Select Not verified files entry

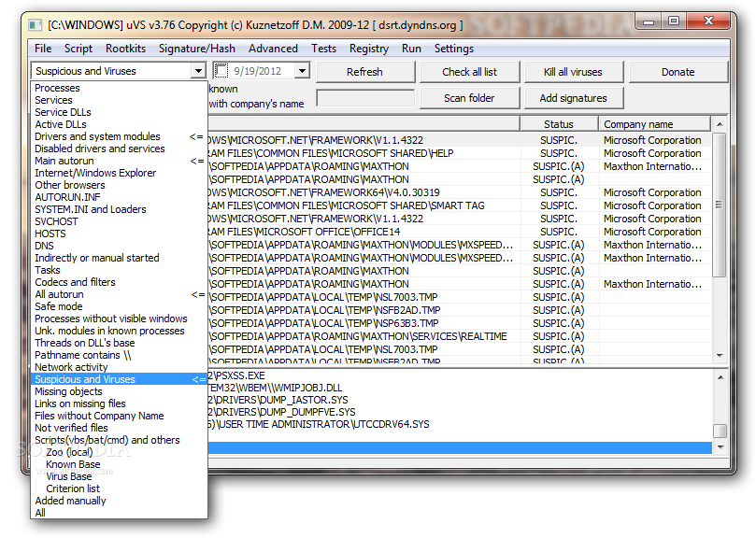tap(119, 428)
